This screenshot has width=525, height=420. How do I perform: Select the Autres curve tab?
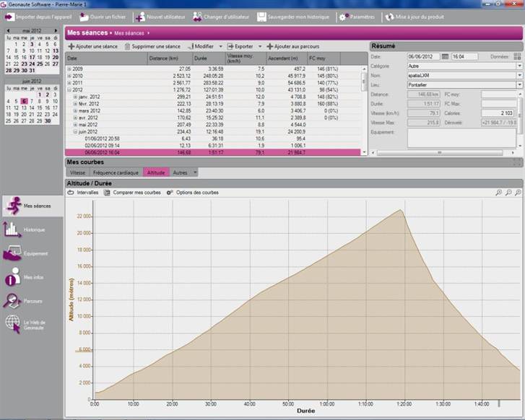click(180, 172)
